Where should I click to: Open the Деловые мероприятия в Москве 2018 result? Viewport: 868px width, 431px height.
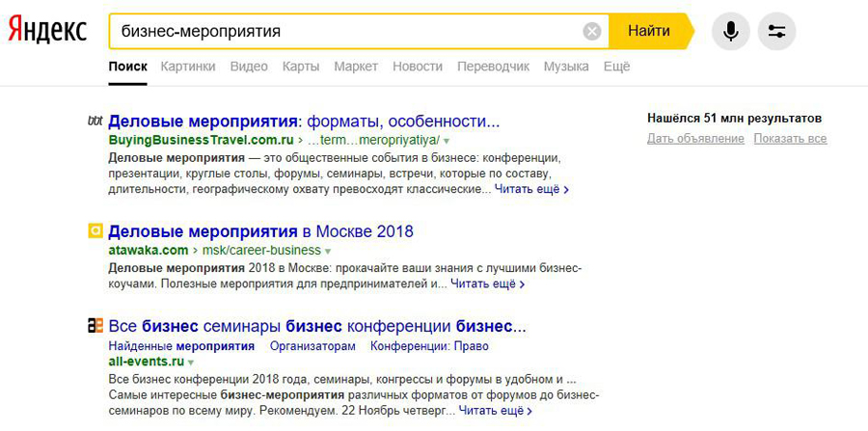click(x=260, y=231)
